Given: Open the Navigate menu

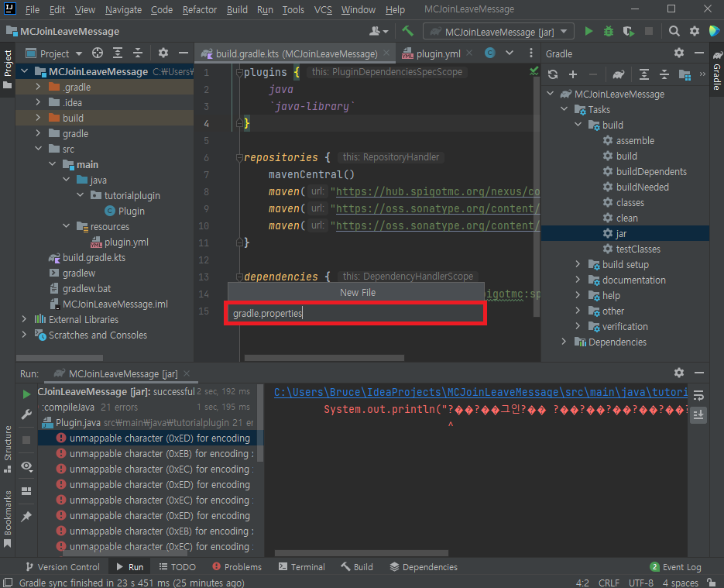Looking at the screenshot, I should click(123, 9).
